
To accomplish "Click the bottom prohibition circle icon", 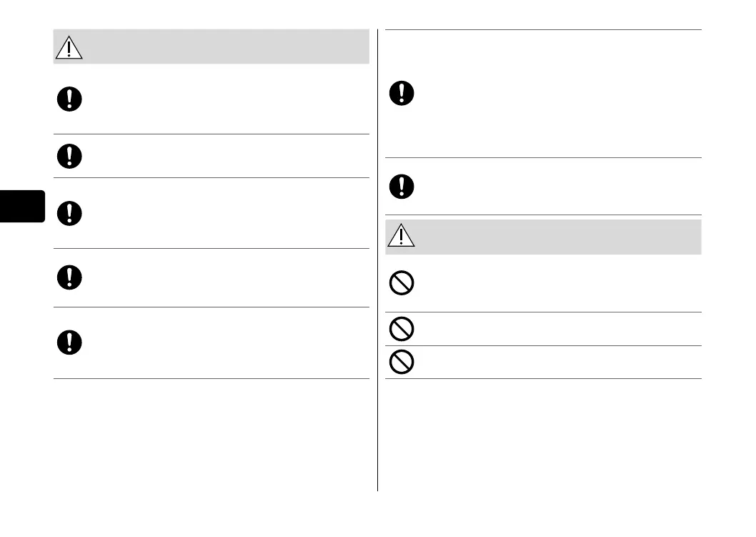I will (x=402, y=362).
